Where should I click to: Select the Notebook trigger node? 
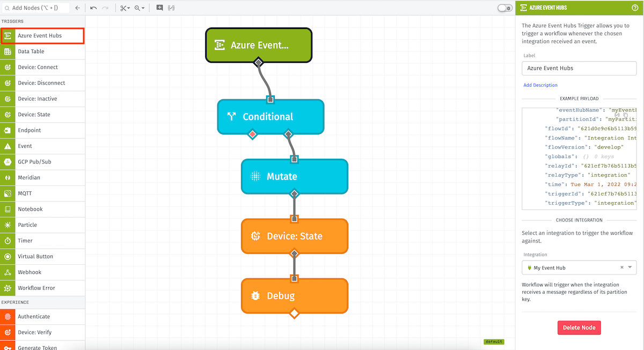tap(42, 209)
